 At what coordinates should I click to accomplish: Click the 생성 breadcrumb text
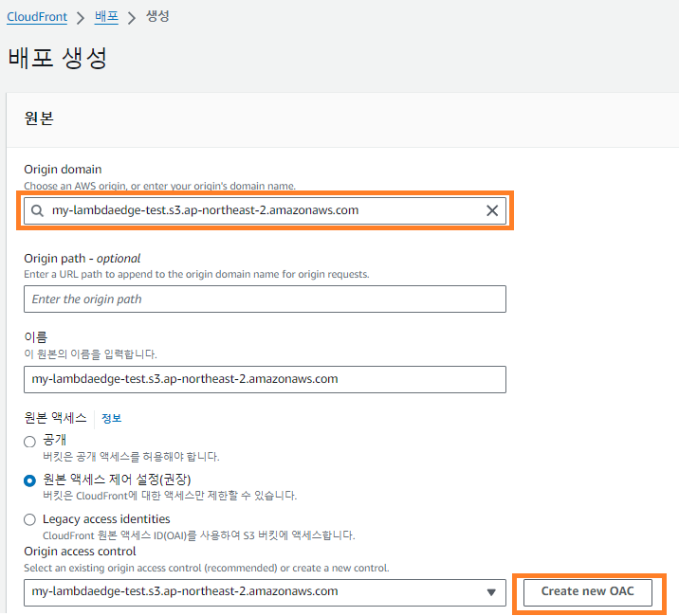click(157, 16)
